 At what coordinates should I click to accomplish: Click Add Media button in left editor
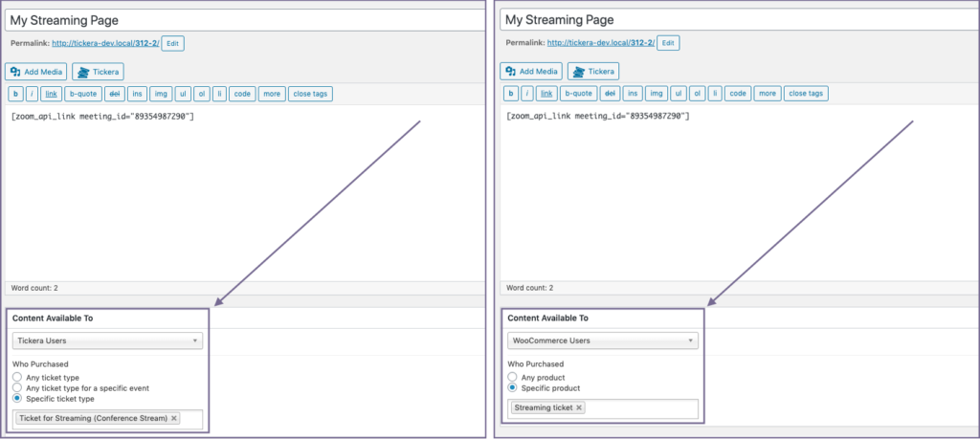(x=35, y=72)
